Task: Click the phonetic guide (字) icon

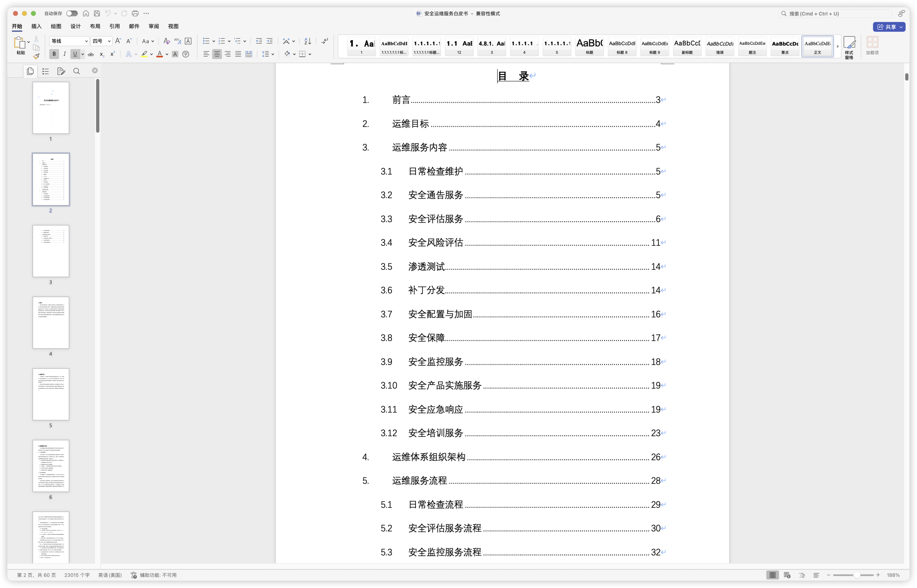Action: 186,54
